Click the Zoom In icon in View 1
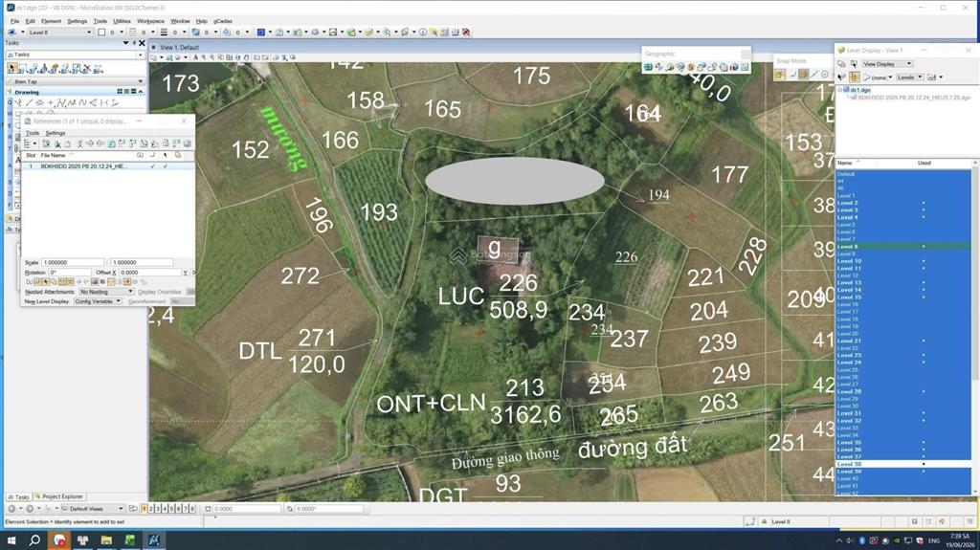The height and width of the screenshot is (550, 980). click(x=204, y=57)
